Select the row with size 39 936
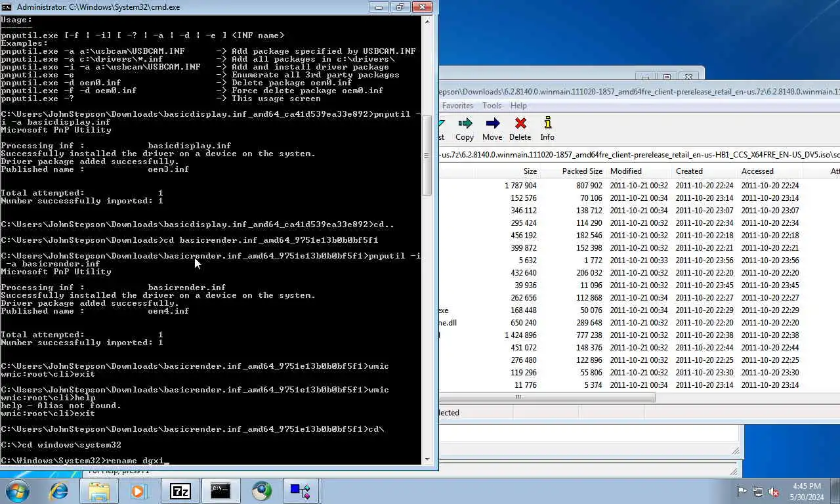The image size is (840, 504). (x=639, y=285)
